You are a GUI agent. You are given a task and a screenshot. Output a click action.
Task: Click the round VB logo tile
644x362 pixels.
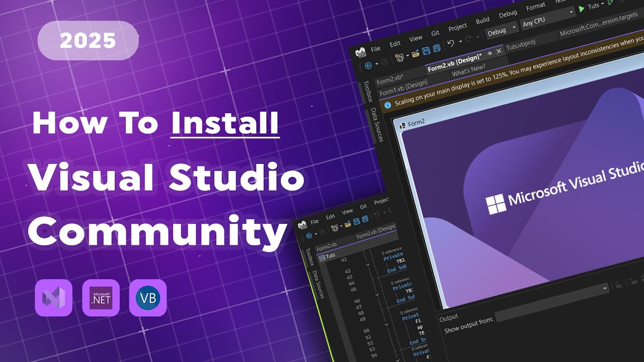click(148, 298)
